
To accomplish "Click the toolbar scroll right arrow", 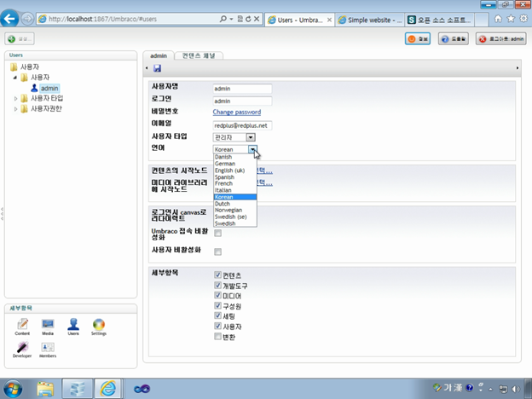I will (518, 68).
